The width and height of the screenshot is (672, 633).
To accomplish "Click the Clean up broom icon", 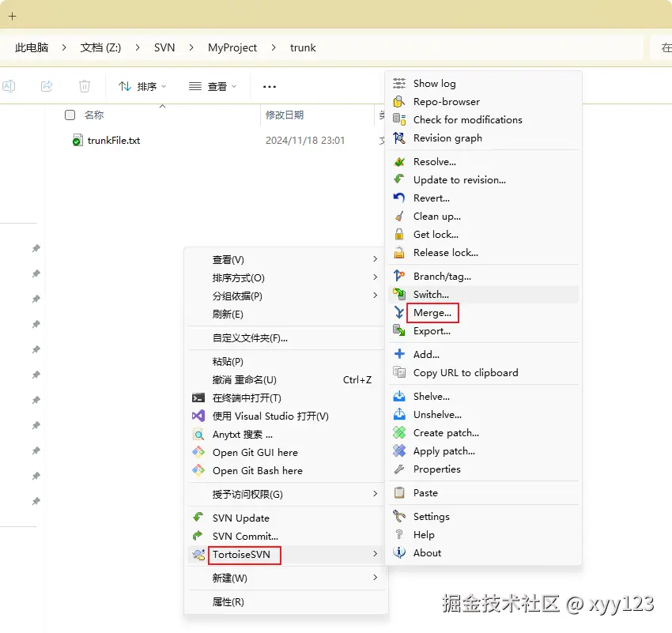I will pyautogui.click(x=399, y=216).
